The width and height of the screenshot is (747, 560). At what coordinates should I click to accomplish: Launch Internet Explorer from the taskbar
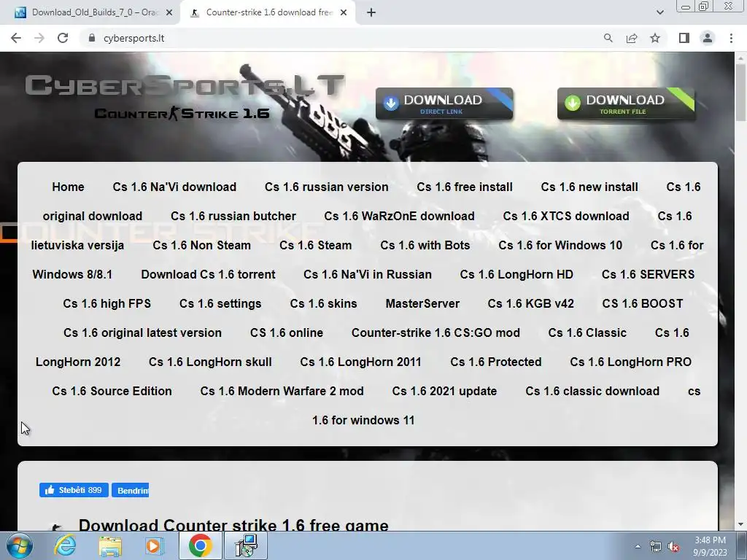[65, 545]
